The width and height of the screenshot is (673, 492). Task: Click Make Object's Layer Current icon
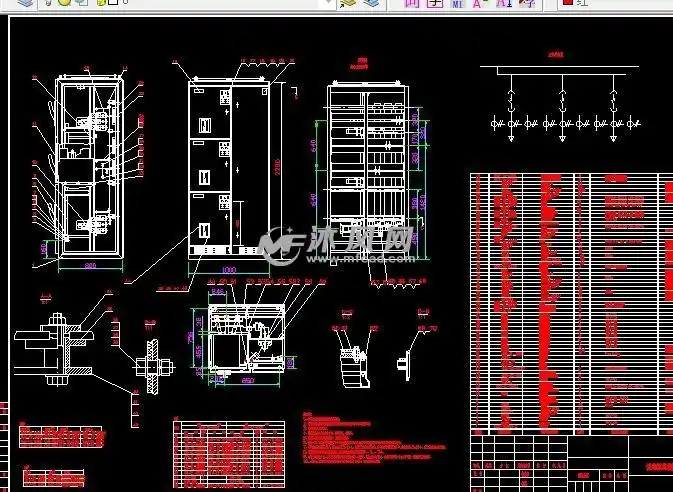pos(348,3)
